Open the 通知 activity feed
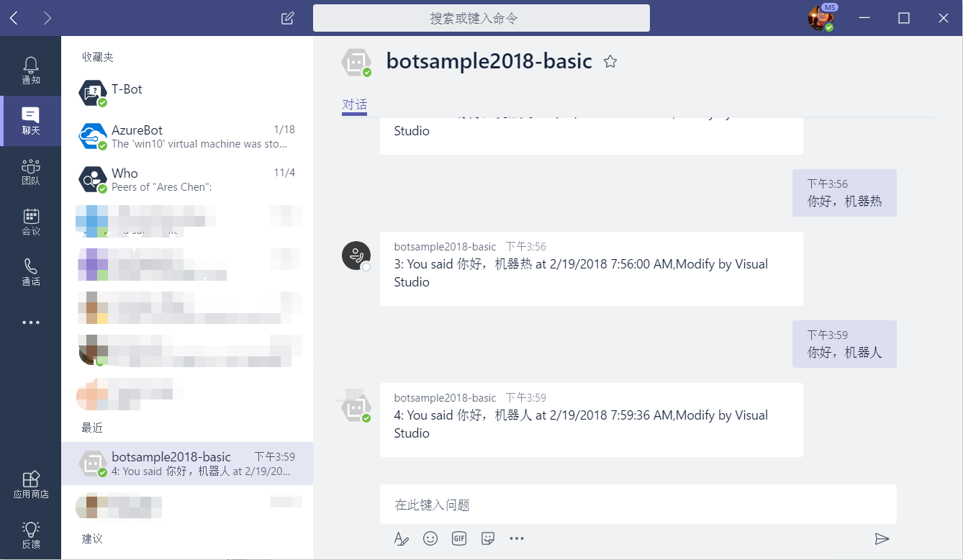 click(x=30, y=66)
